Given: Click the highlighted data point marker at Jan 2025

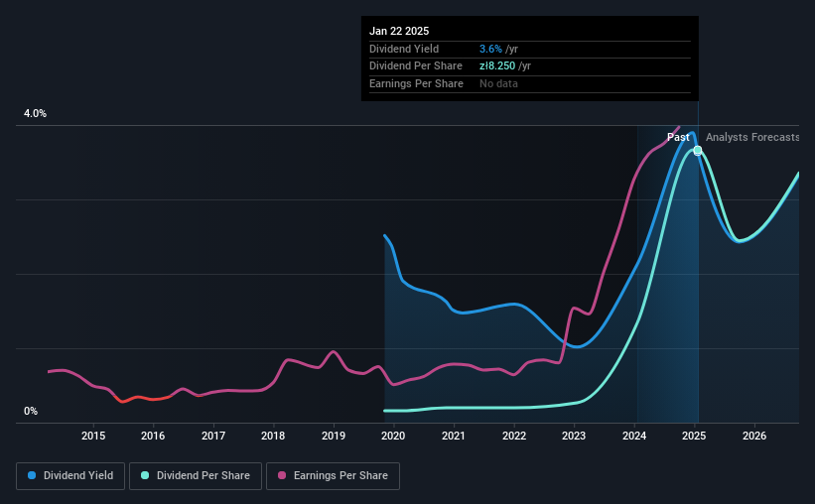Looking at the screenshot, I should [698, 150].
